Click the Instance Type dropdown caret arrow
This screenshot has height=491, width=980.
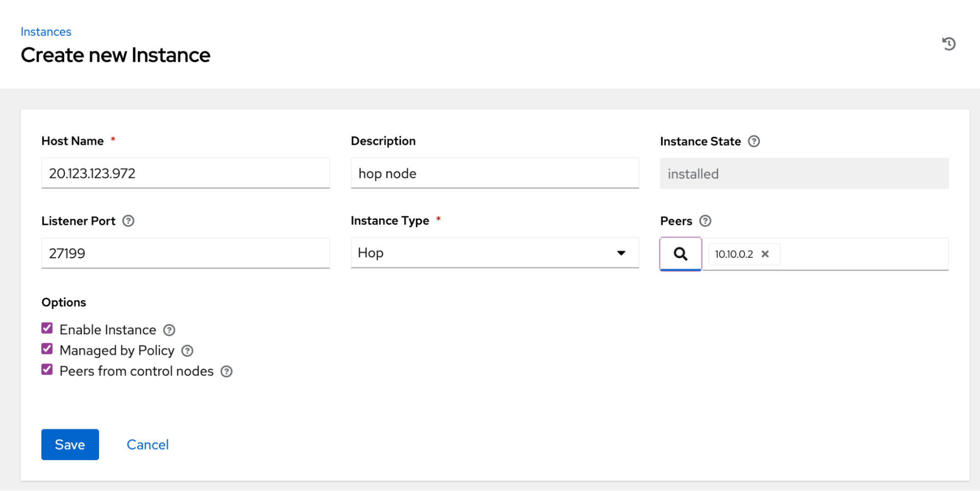tap(621, 253)
